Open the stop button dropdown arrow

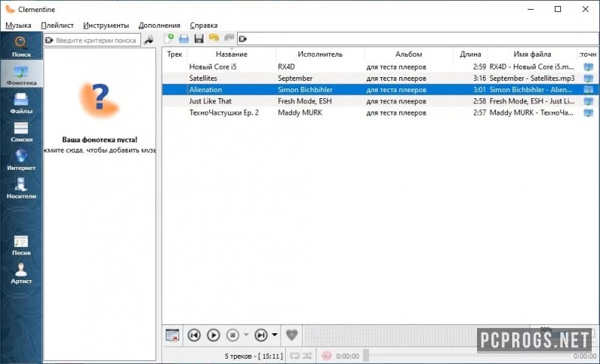coord(246,335)
